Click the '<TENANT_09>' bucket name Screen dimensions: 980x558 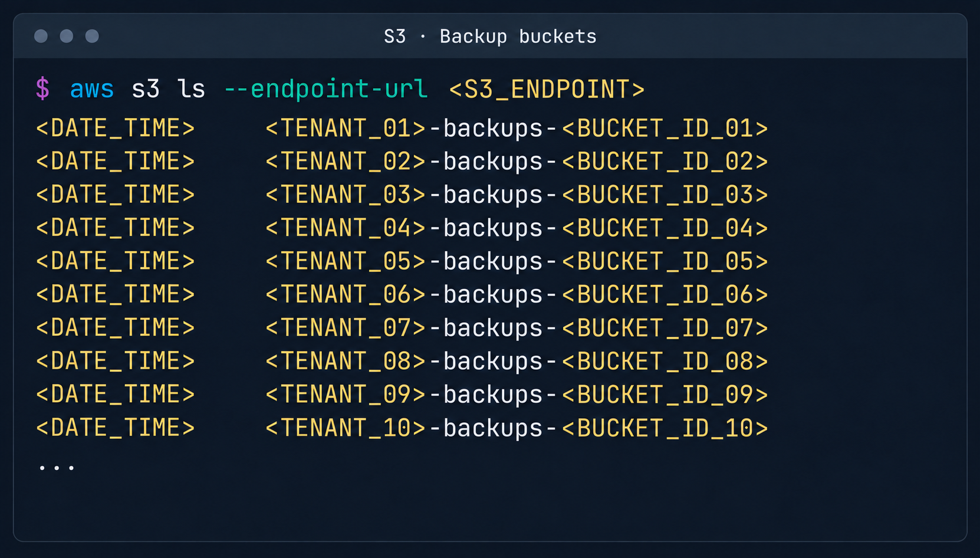click(346, 395)
